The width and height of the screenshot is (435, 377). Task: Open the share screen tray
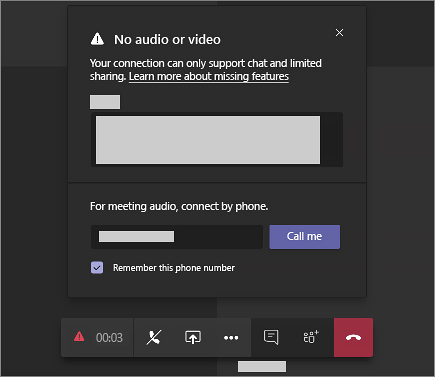pos(193,337)
